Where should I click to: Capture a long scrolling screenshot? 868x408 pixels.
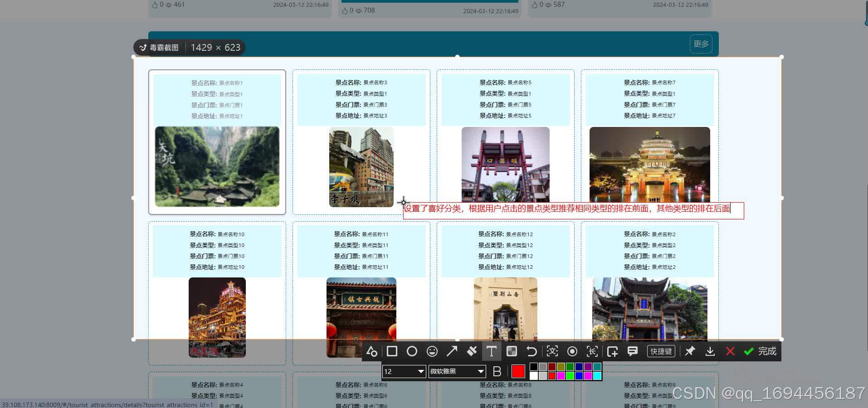click(592, 351)
